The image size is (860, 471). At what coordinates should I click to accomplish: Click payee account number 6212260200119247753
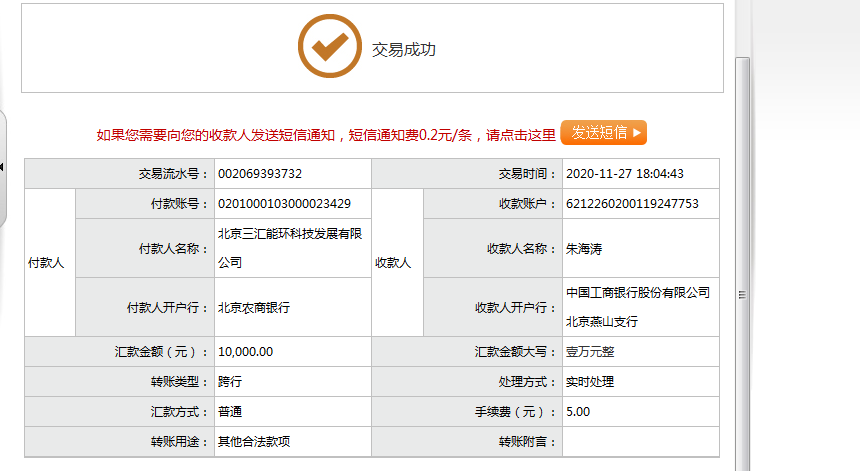pyautogui.click(x=632, y=204)
